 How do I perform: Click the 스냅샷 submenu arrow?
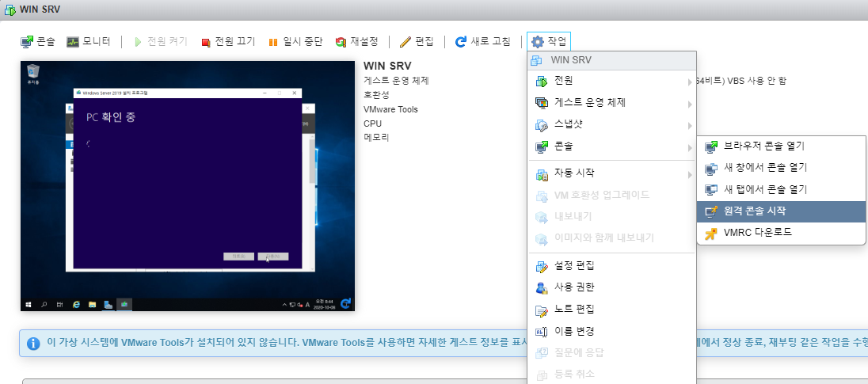coord(691,126)
